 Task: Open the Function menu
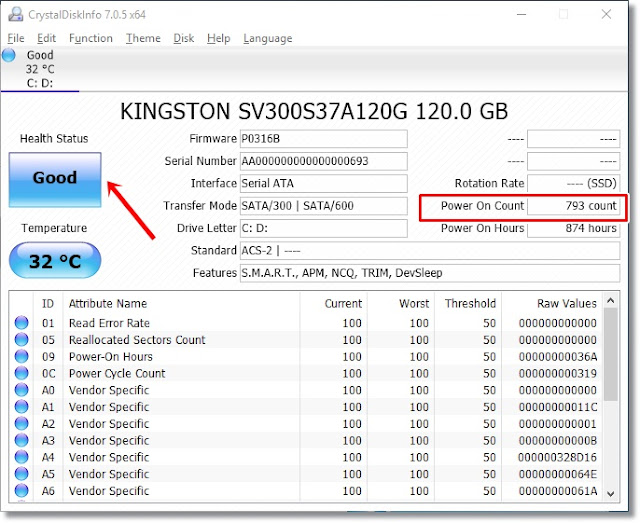point(91,38)
